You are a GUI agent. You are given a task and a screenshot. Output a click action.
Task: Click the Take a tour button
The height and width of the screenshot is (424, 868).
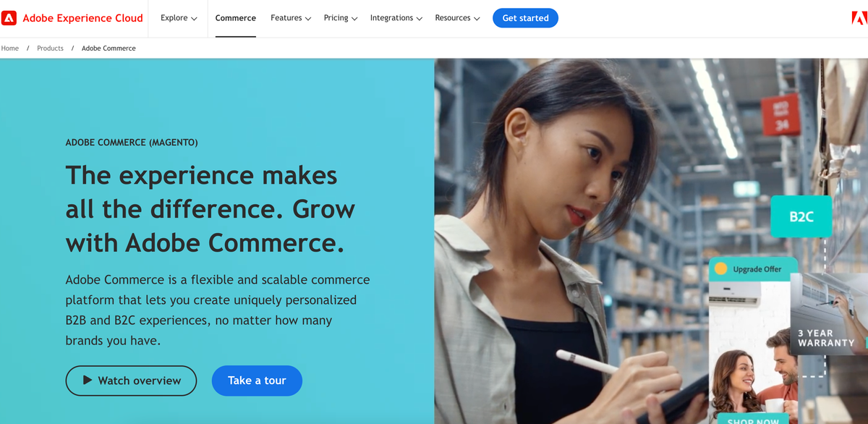tap(257, 381)
